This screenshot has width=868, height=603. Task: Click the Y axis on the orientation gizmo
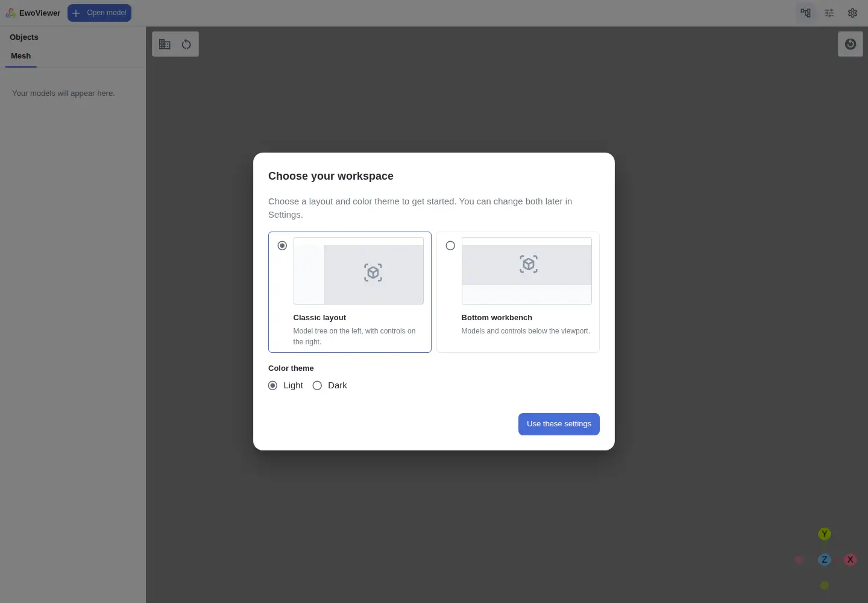click(825, 534)
